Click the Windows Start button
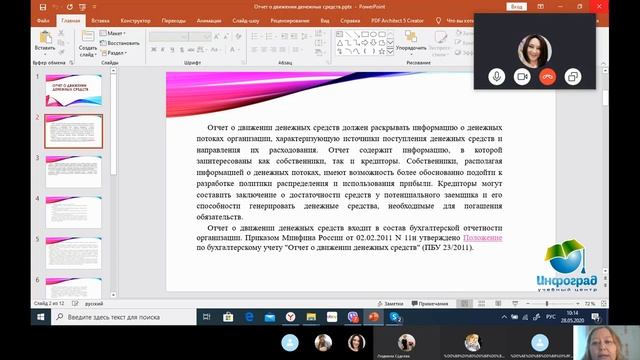 click(41, 317)
